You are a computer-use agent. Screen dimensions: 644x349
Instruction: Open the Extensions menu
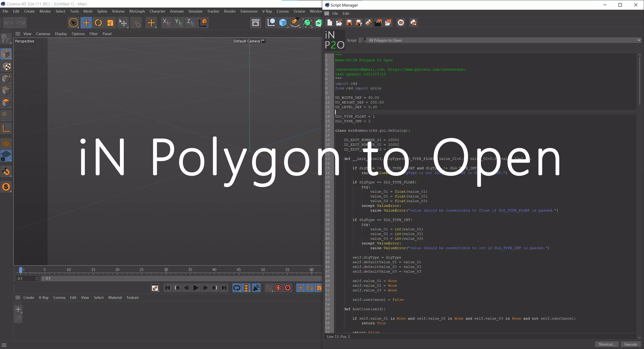(x=249, y=11)
